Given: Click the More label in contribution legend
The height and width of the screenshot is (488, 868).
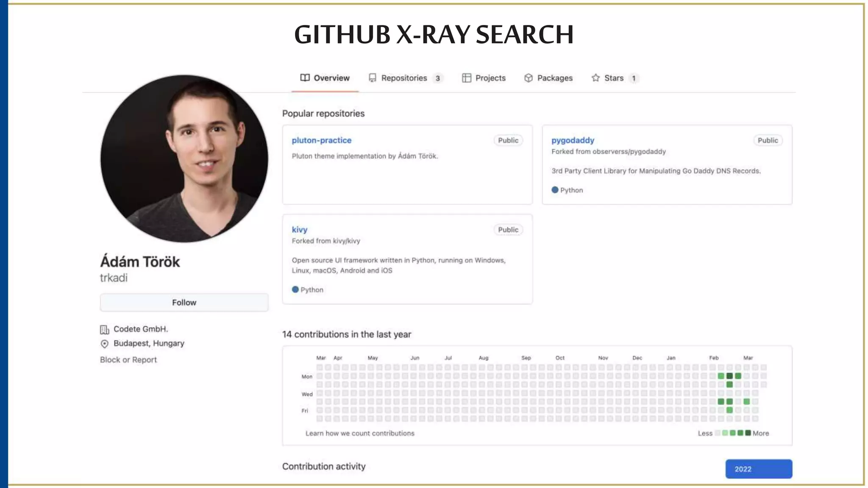Looking at the screenshot, I should point(761,433).
